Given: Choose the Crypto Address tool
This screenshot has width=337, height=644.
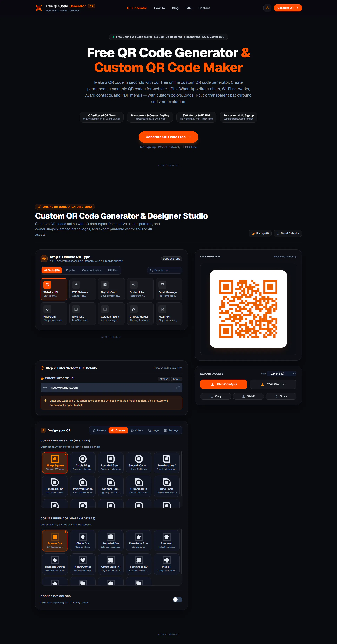Looking at the screenshot, I should pos(140,313).
